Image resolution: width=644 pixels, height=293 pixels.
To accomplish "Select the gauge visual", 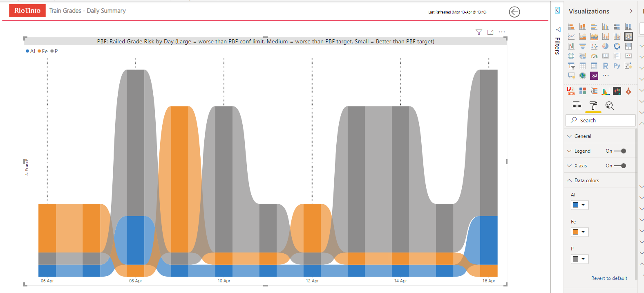I will tap(594, 56).
